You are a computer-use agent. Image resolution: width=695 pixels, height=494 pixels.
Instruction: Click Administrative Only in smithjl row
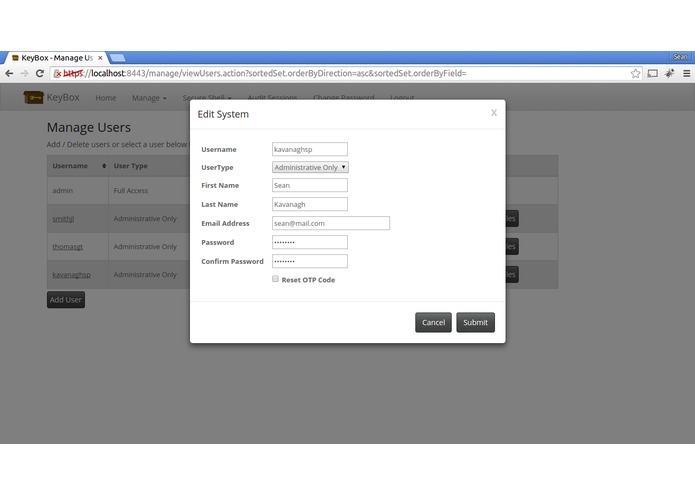(x=145, y=218)
